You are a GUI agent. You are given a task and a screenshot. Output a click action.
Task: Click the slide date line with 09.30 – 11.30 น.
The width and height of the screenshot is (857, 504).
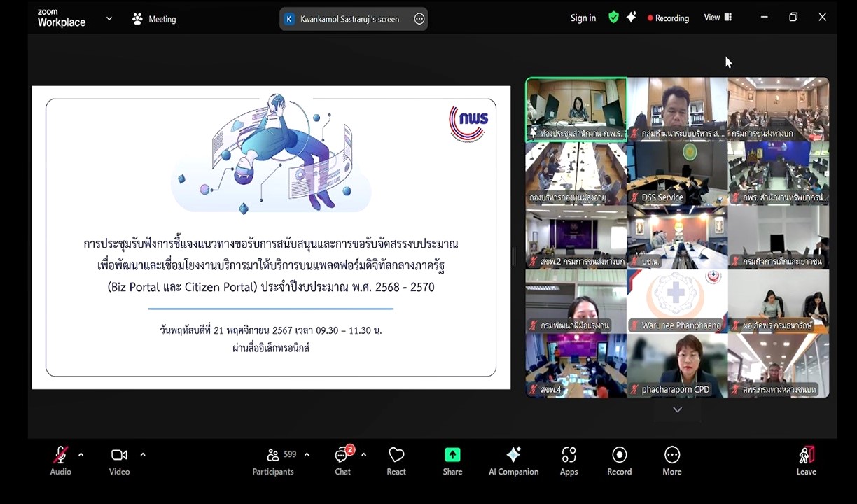[271, 330]
